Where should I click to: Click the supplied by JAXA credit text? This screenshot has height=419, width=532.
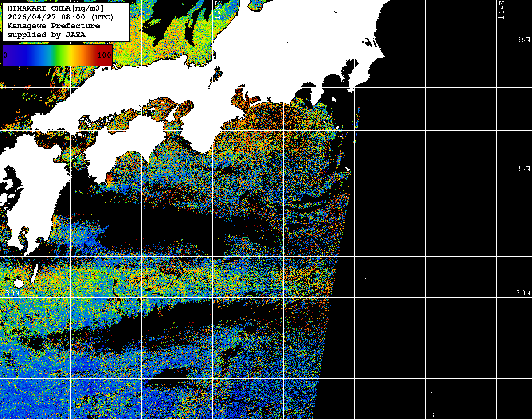tap(46, 35)
